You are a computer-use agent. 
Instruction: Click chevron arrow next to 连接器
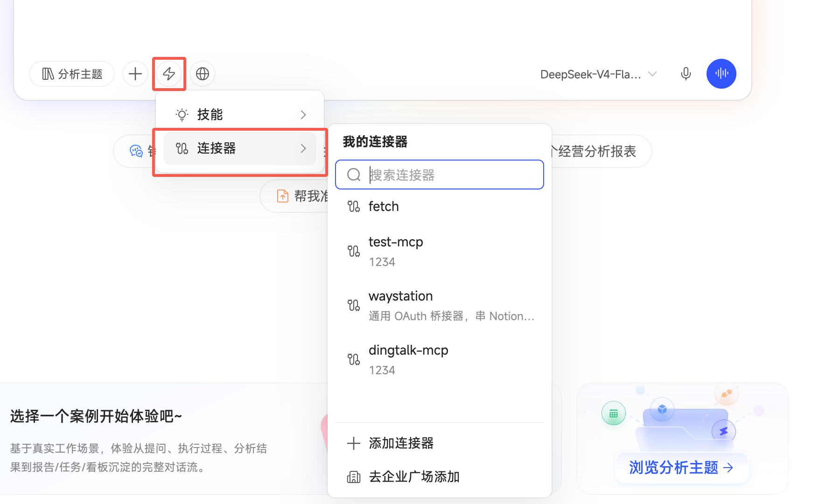(x=303, y=148)
